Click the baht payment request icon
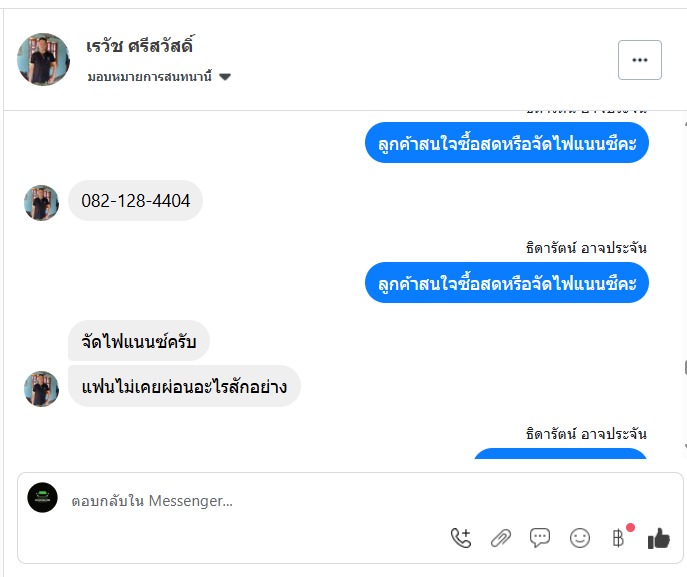The width and height of the screenshot is (687, 577). coord(618,538)
